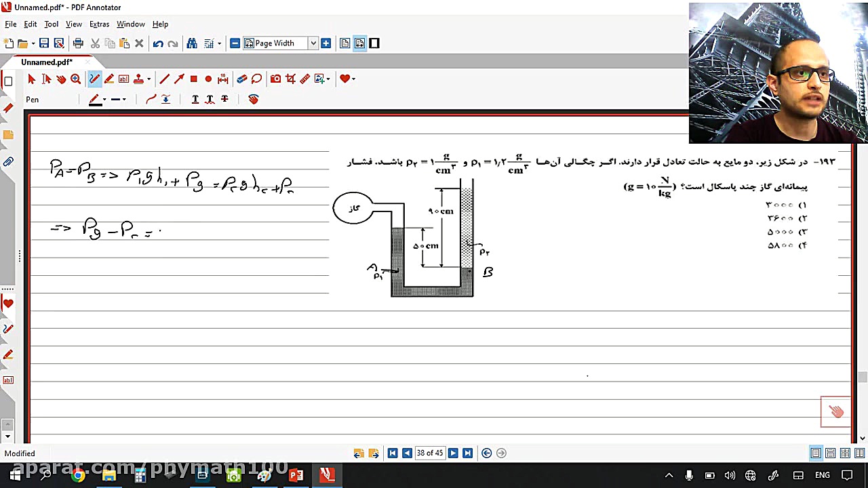Switch to two-page continuous layout
Image resolution: width=868 pixels, height=488 pixels.
tap(860, 453)
